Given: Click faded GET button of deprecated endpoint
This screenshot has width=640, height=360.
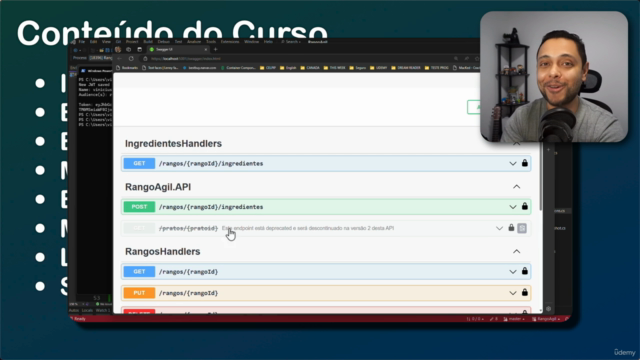Looking at the screenshot, I should (x=139, y=228).
